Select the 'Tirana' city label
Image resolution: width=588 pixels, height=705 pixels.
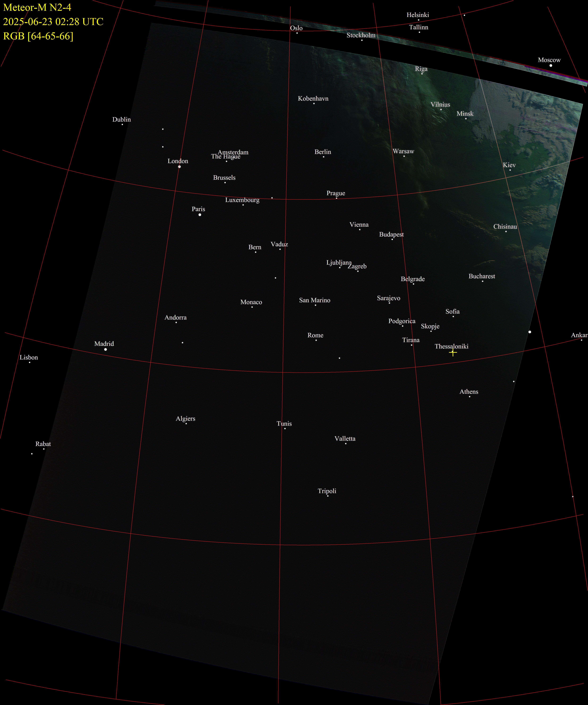[411, 340]
